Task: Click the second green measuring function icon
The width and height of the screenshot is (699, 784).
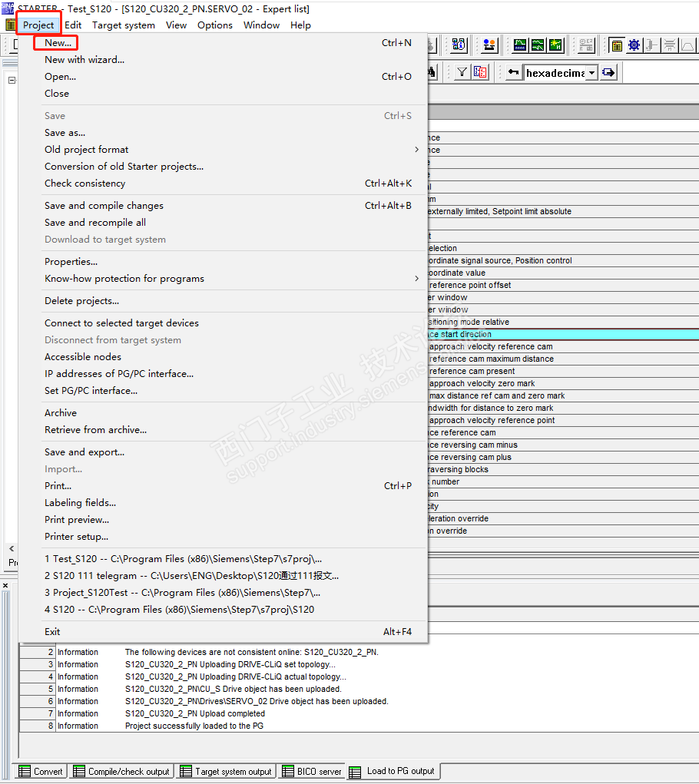Action: pyautogui.click(x=538, y=45)
